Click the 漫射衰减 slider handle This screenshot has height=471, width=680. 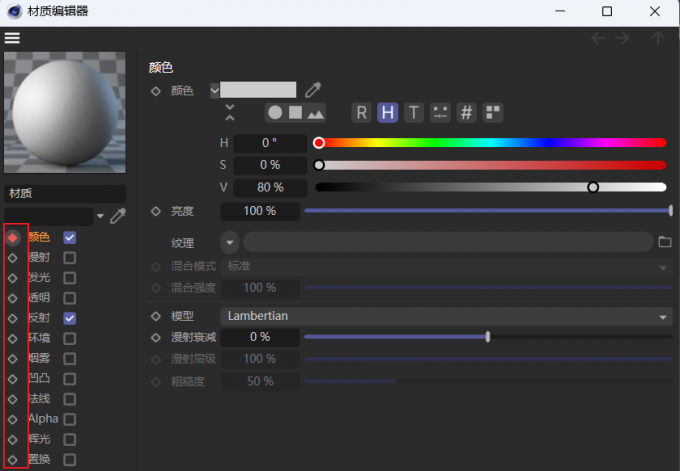[x=488, y=337]
